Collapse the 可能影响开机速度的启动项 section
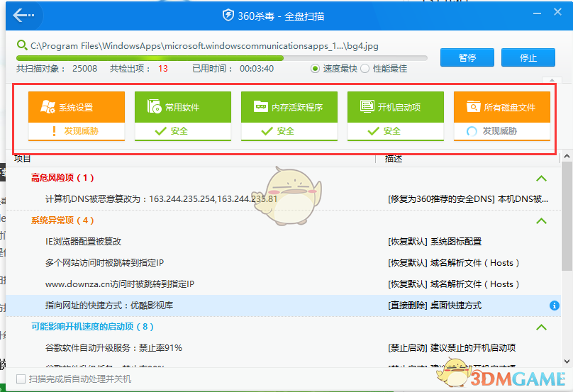 click(541, 327)
